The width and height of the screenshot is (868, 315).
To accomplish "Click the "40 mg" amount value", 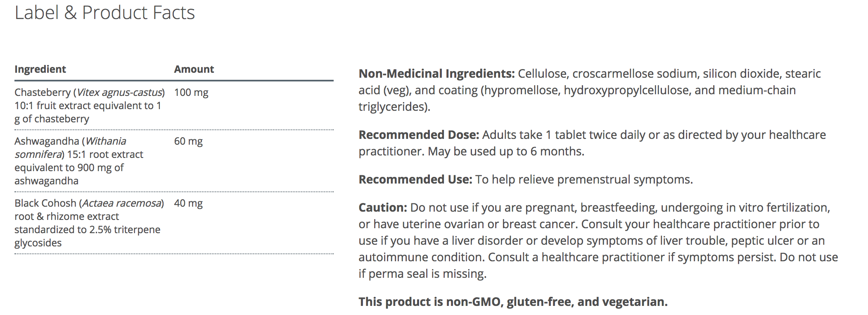I will point(188,203).
